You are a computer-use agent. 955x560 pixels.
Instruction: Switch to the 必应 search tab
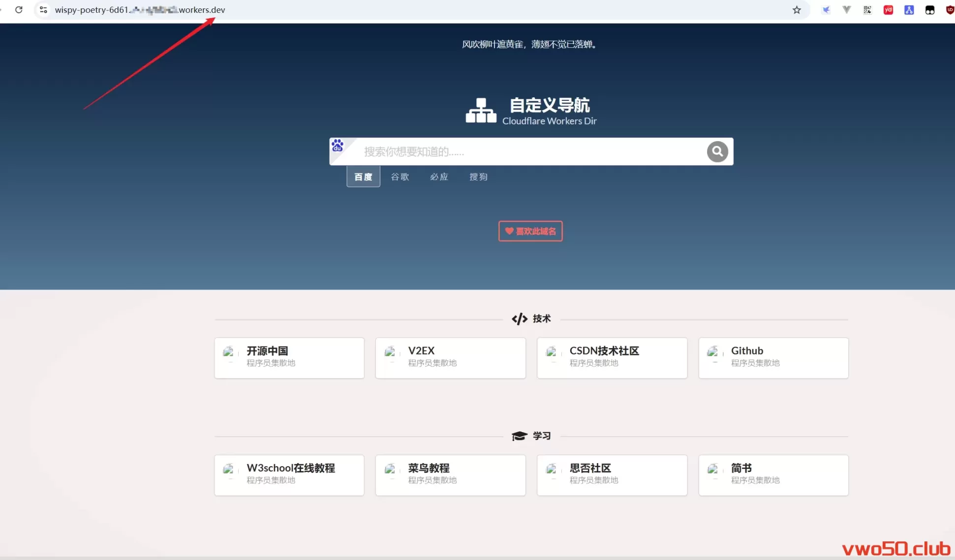pos(439,177)
